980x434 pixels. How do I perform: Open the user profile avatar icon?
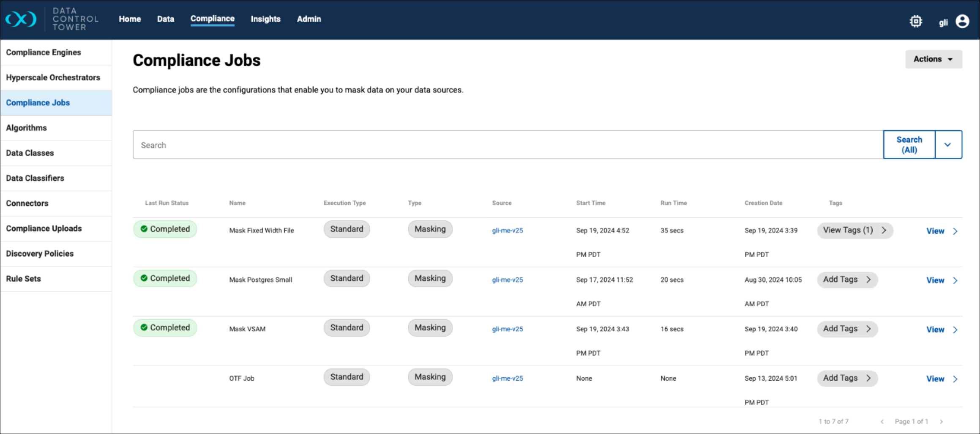pyautogui.click(x=962, y=21)
